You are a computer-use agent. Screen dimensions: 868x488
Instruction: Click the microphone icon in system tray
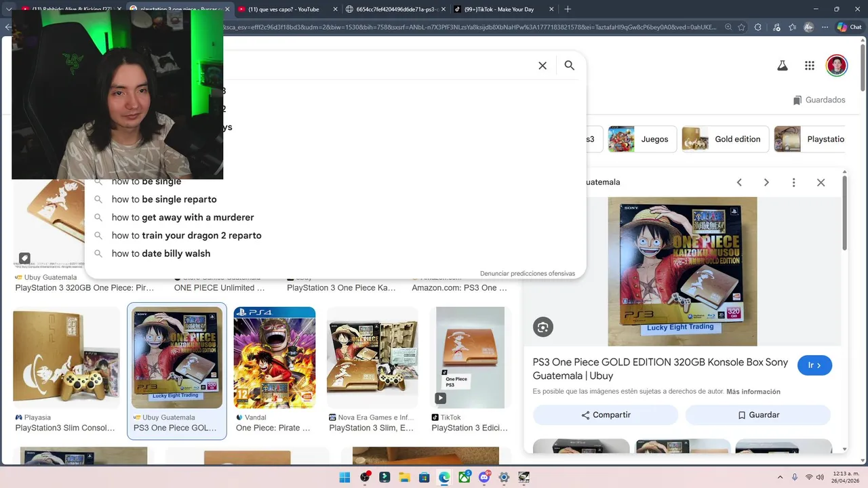coord(793,477)
